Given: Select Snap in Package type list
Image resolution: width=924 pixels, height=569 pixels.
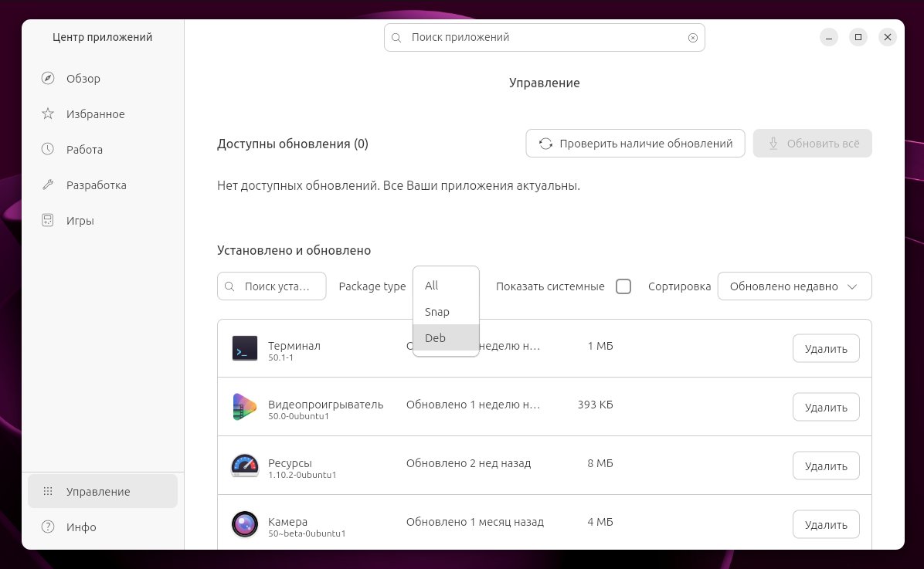Looking at the screenshot, I should 446,312.
